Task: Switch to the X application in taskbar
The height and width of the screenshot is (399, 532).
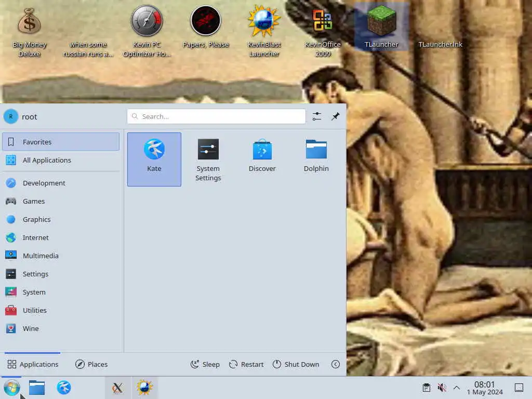Action: point(117,388)
